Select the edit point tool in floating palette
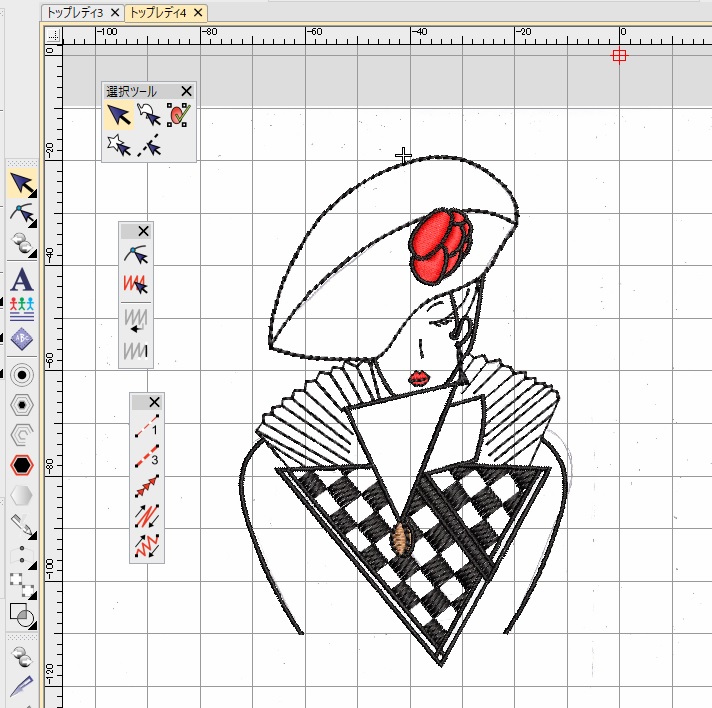This screenshot has height=708, width=712. (x=136, y=254)
